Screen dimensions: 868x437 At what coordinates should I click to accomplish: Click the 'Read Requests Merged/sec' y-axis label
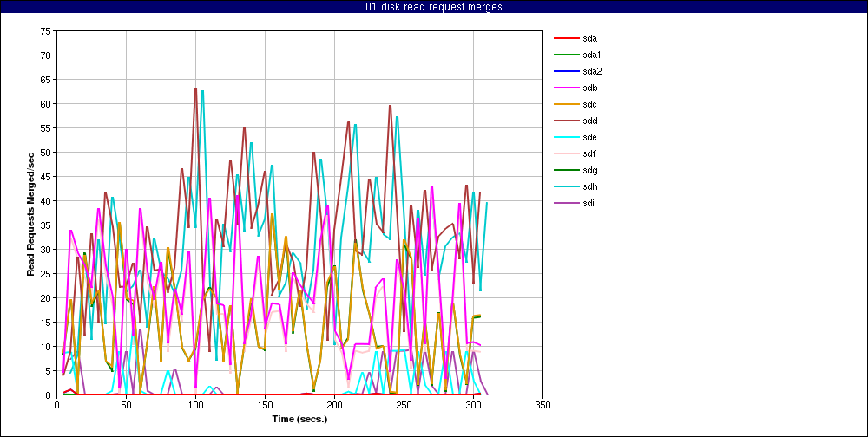pos(31,213)
